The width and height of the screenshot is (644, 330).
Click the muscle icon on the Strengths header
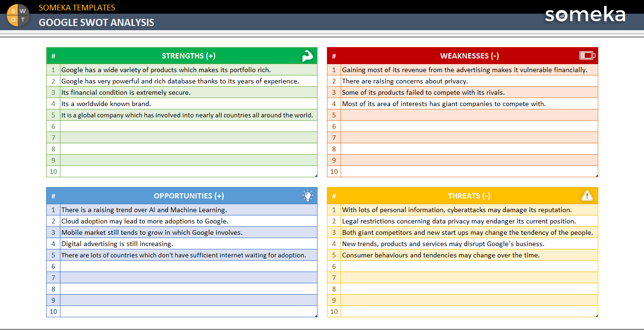(x=308, y=55)
